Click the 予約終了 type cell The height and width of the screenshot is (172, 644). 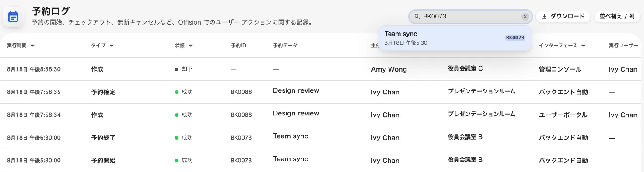click(103, 138)
